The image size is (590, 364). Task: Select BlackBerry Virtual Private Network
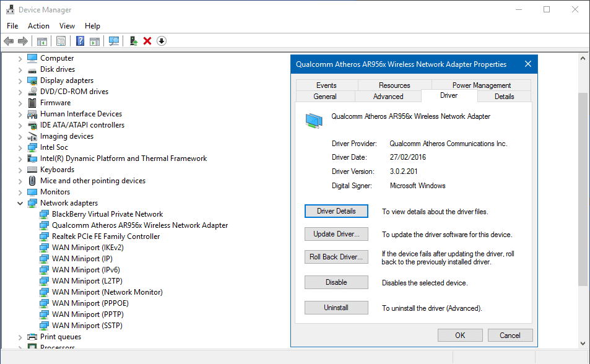click(107, 214)
